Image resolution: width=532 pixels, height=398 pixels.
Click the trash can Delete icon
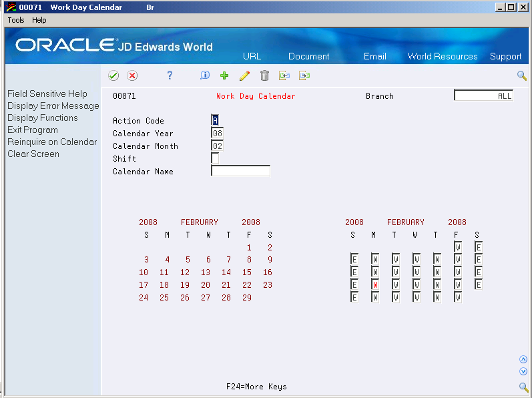(x=264, y=75)
